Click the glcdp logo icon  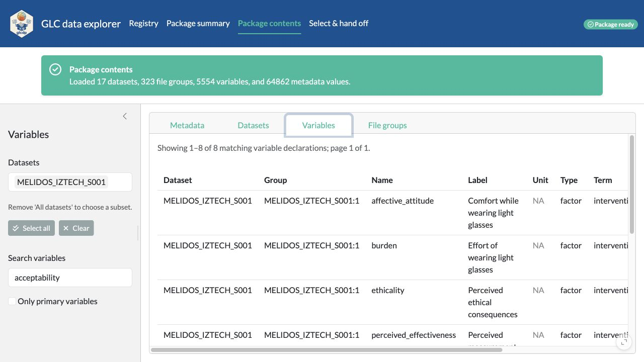click(22, 24)
